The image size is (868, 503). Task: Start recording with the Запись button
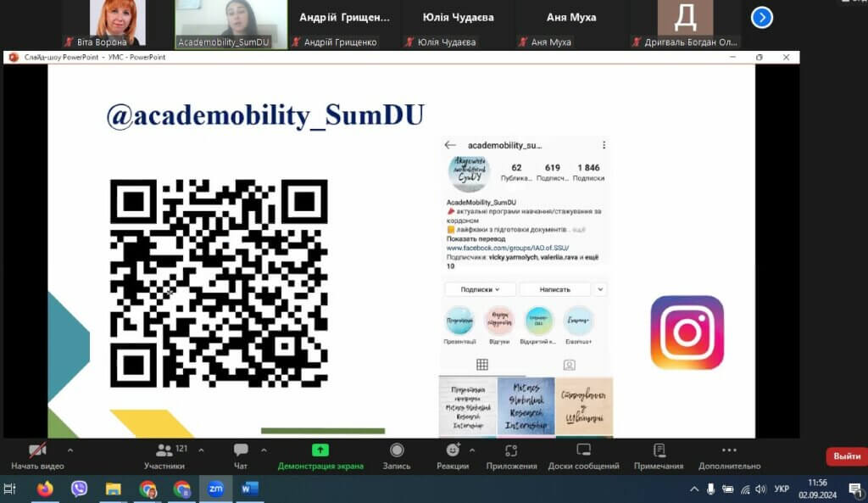[397, 456]
